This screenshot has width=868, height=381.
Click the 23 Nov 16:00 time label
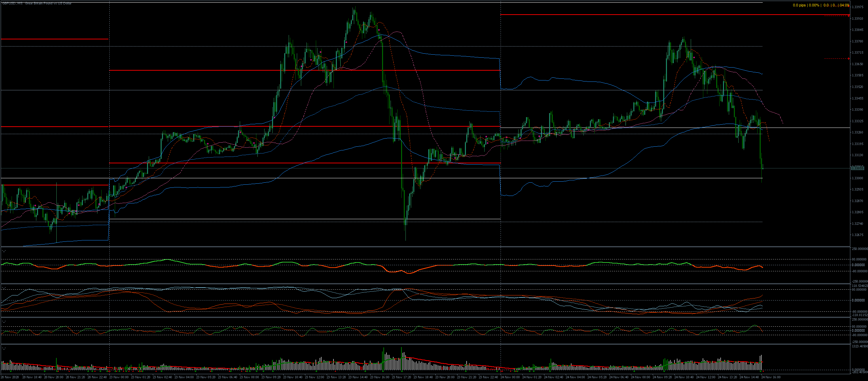pyautogui.click(x=380, y=377)
